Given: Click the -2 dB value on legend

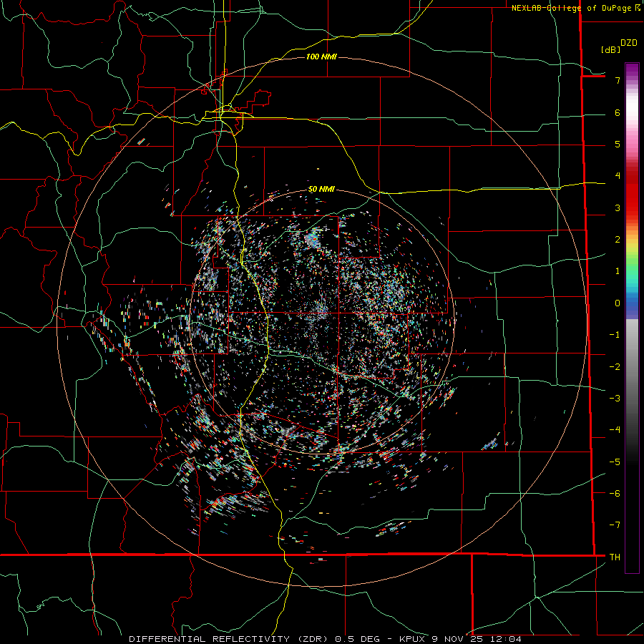Looking at the screenshot, I should pos(615,367).
